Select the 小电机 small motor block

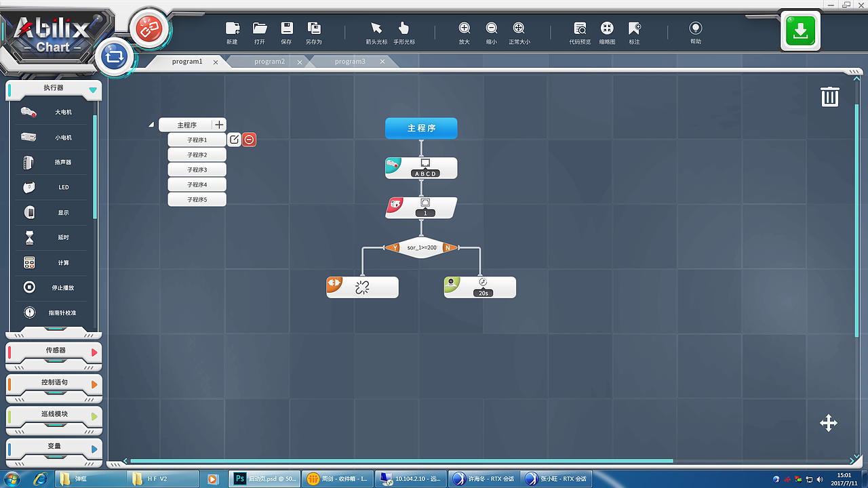(x=52, y=137)
